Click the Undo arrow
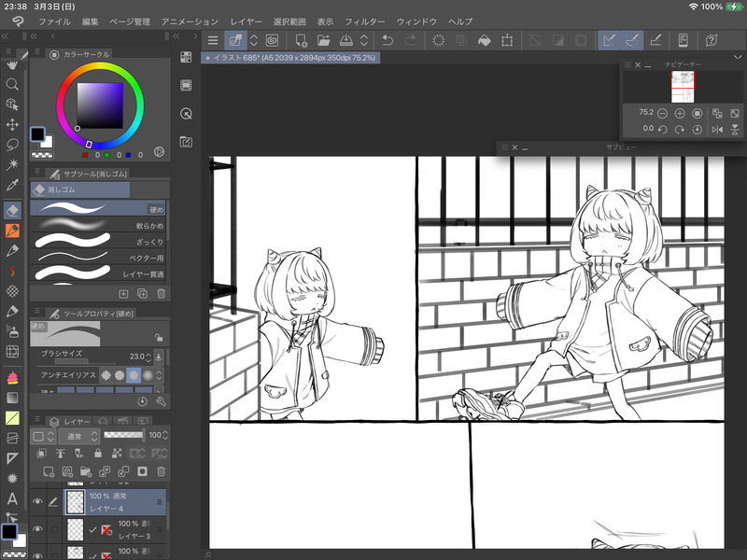747x560 pixels. [388, 40]
